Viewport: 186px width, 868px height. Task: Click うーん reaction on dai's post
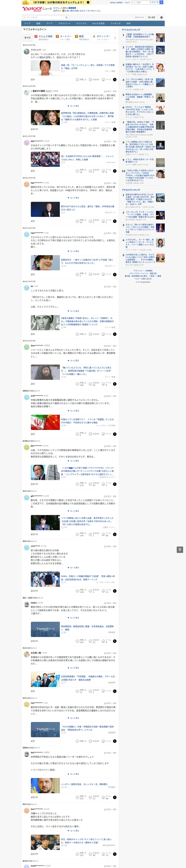point(107,797)
